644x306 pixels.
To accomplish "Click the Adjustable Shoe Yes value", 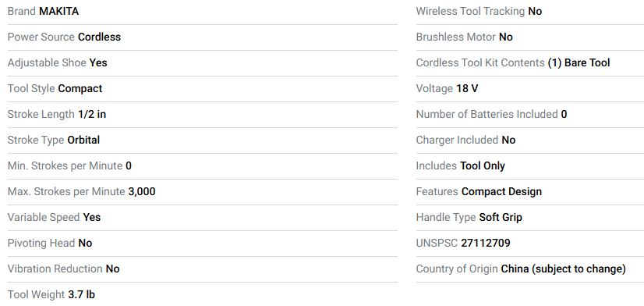I will point(98,63).
